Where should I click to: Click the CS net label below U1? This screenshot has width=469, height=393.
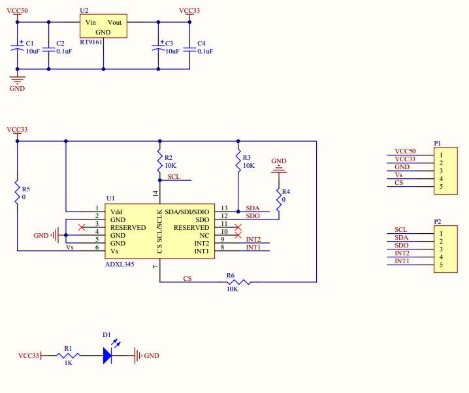coord(187,278)
